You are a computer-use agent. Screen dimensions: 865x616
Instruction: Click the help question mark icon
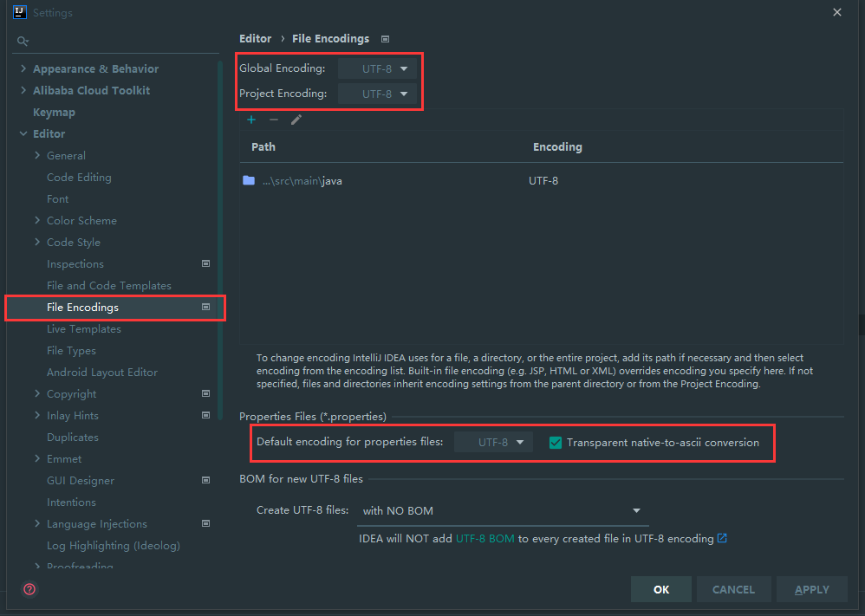tap(29, 589)
